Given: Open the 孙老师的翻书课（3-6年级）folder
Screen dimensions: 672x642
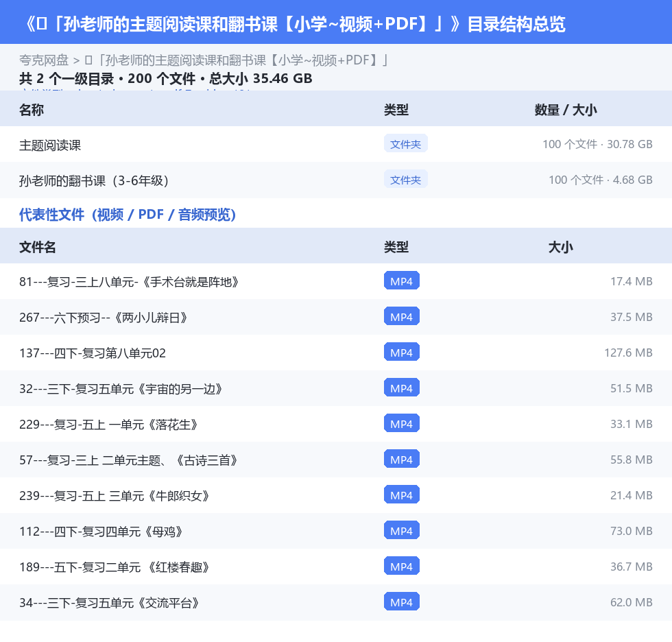Looking at the screenshot, I should tap(336, 180).
